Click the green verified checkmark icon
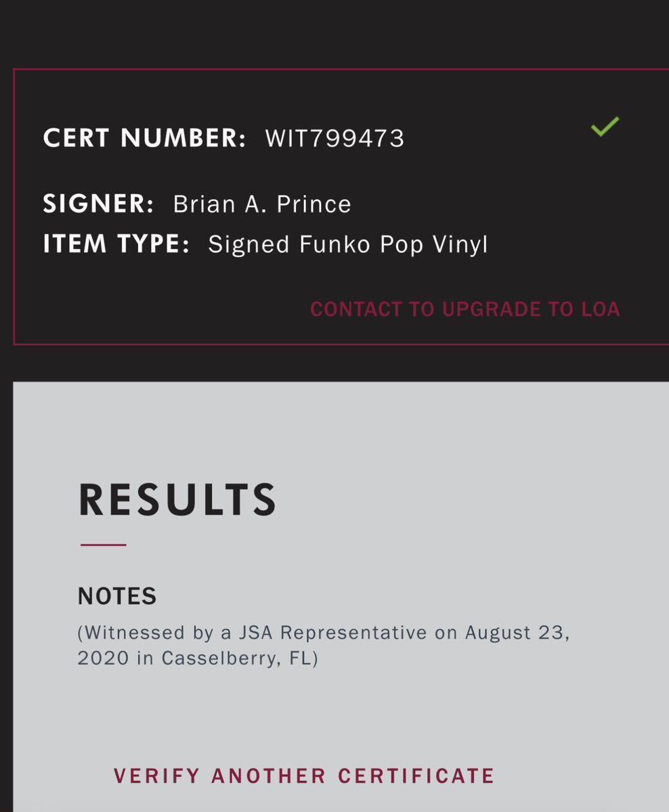669x812 pixels. 605,127
